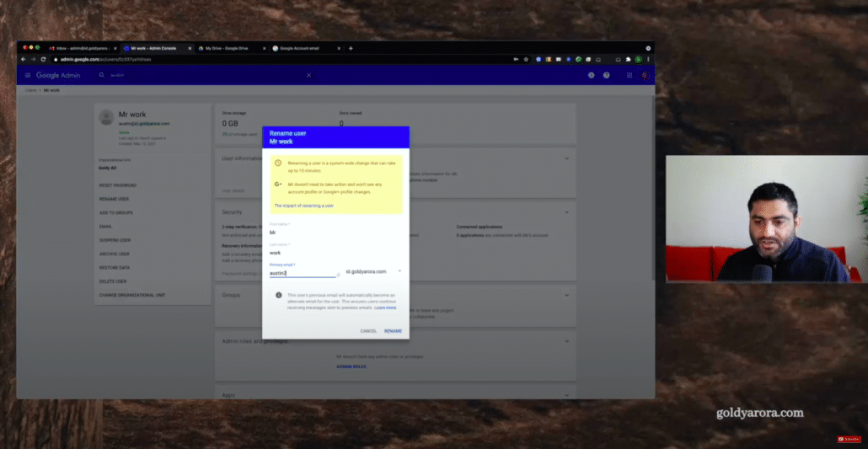Click CHANGE ORGANIZATIONAL UNIT in the sidebar

click(132, 295)
